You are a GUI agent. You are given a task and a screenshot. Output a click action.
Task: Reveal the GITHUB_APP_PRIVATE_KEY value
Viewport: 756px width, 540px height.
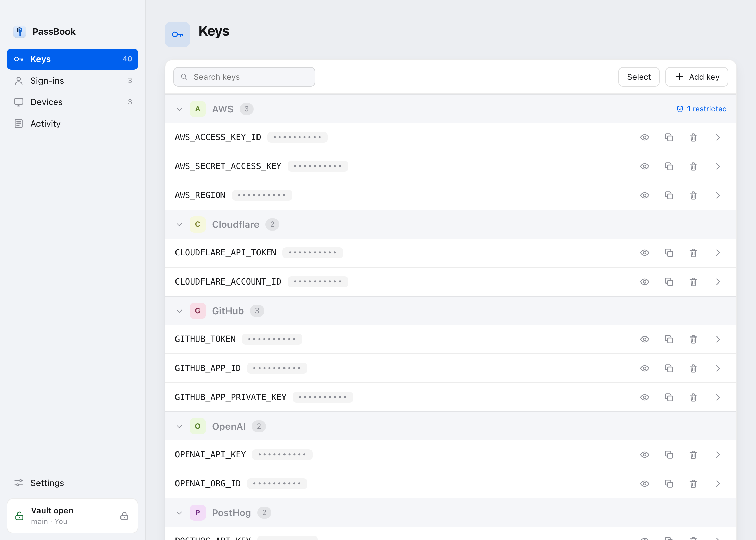click(644, 397)
